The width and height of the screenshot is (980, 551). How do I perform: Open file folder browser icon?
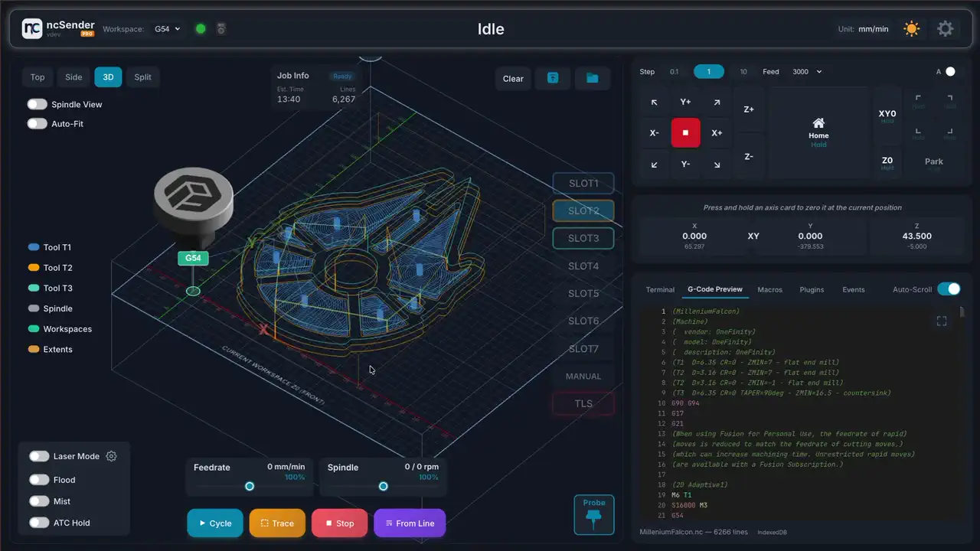(592, 78)
